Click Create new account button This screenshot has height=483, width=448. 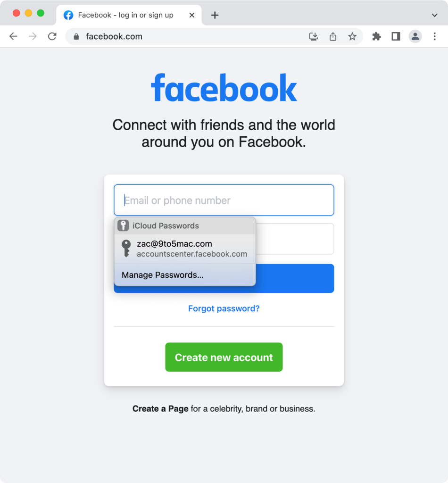pos(224,357)
